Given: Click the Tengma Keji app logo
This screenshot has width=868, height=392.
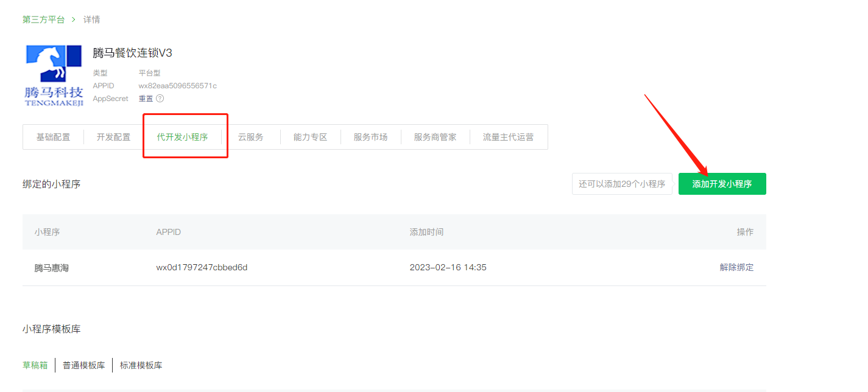Looking at the screenshot, I should pyautogui.click(x=54, y=75).
